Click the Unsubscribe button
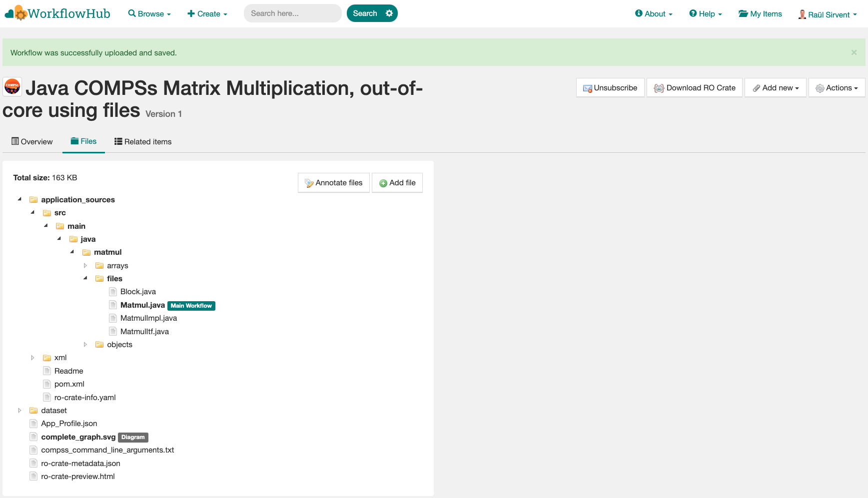The height and width of the screenshot is (498, 868). click(x=610, y=88)
